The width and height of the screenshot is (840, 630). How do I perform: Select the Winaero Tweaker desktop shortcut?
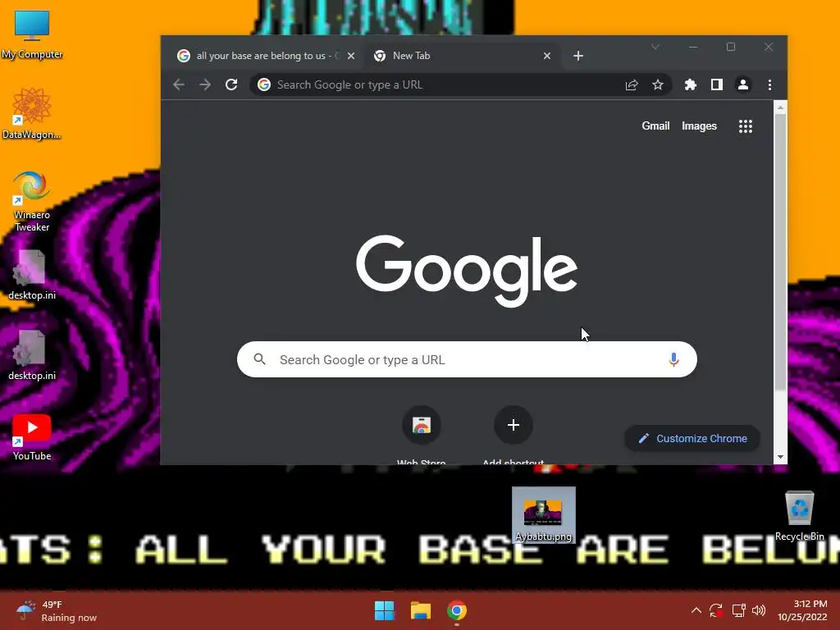32,202
